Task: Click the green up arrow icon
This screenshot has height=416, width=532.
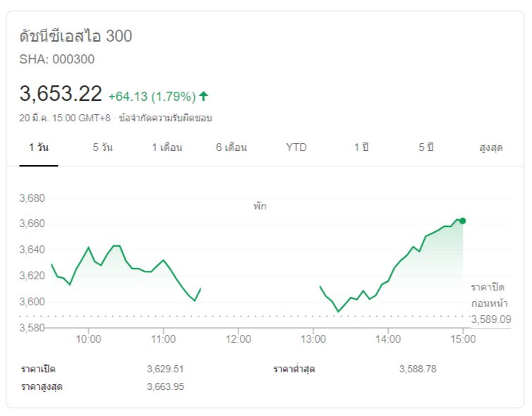Action: (x=204, y=96)
